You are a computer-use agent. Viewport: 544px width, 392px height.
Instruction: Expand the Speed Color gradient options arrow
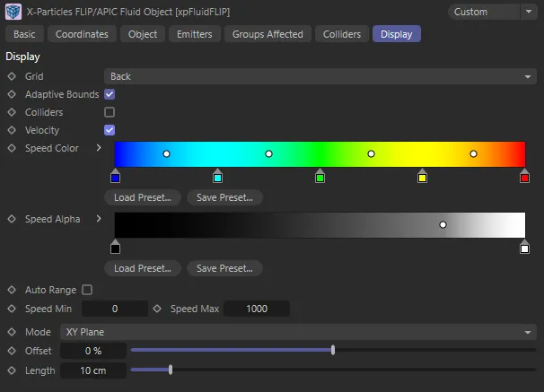99,148
